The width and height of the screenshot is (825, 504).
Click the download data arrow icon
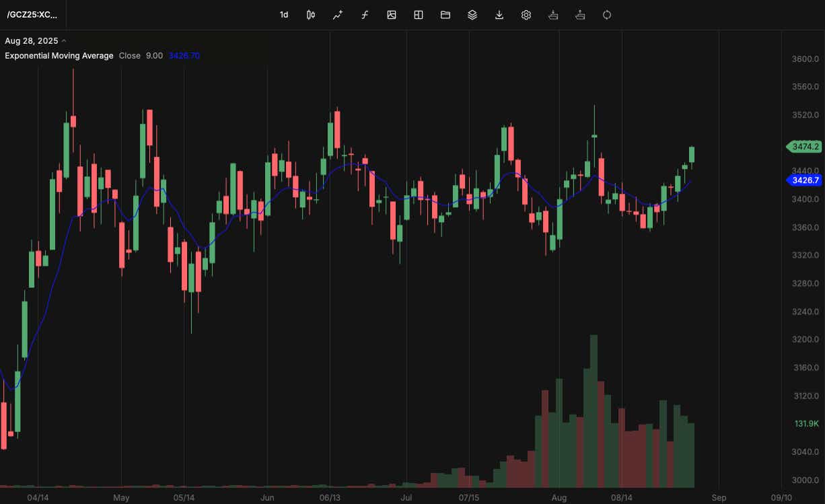pyautogui.click(x=499, y=15)
